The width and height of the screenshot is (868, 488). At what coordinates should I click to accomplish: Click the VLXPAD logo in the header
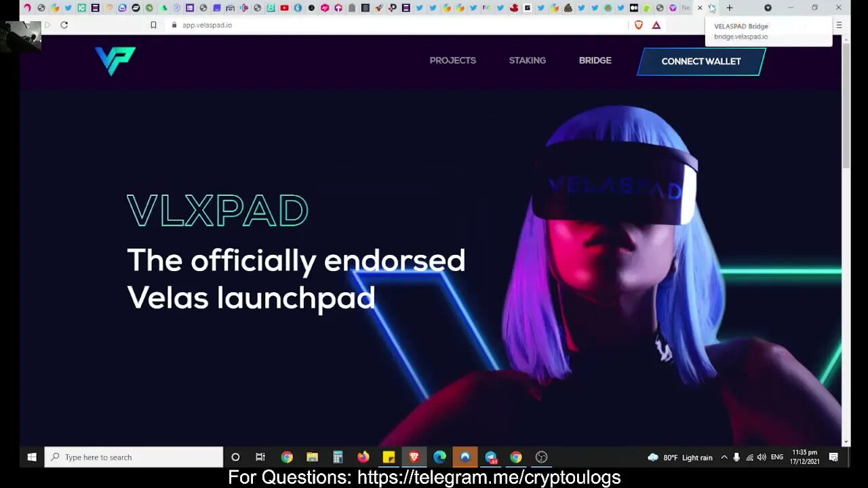[x=115, y=61]
